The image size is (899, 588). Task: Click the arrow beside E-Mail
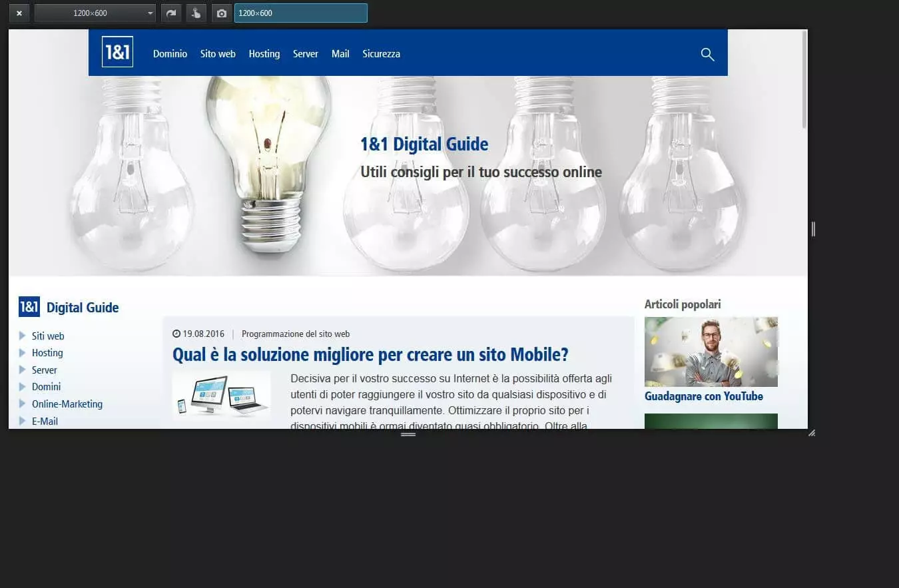click(x=23, y=421)
